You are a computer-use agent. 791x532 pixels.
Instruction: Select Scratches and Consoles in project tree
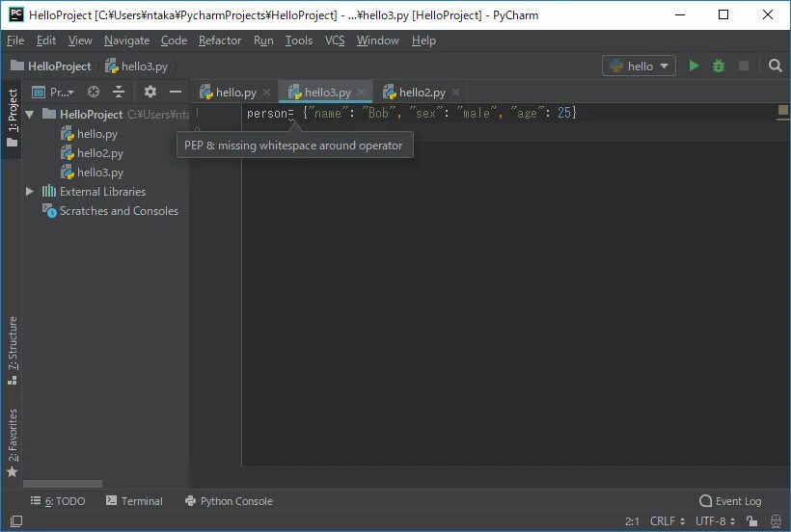[x=111, y=210]
